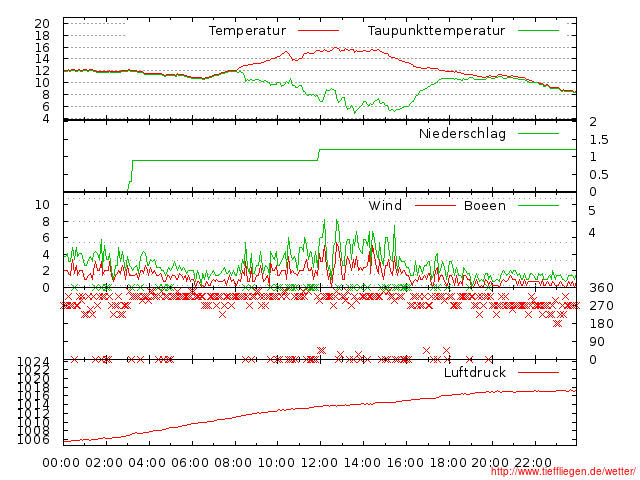This screenshot has height=480, width=640.
Task: Click the 12:00 time axis label
Action: [319, 463]
